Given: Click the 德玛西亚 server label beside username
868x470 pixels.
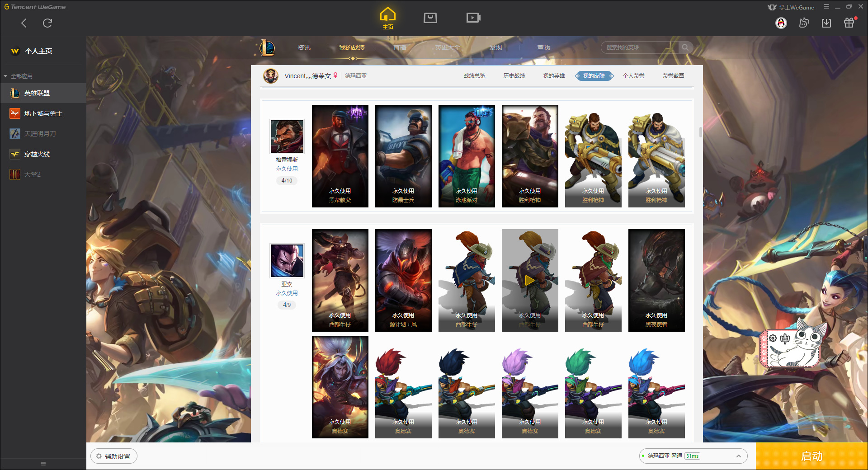Looking at the screenshot, I should [x=356, y=76].
